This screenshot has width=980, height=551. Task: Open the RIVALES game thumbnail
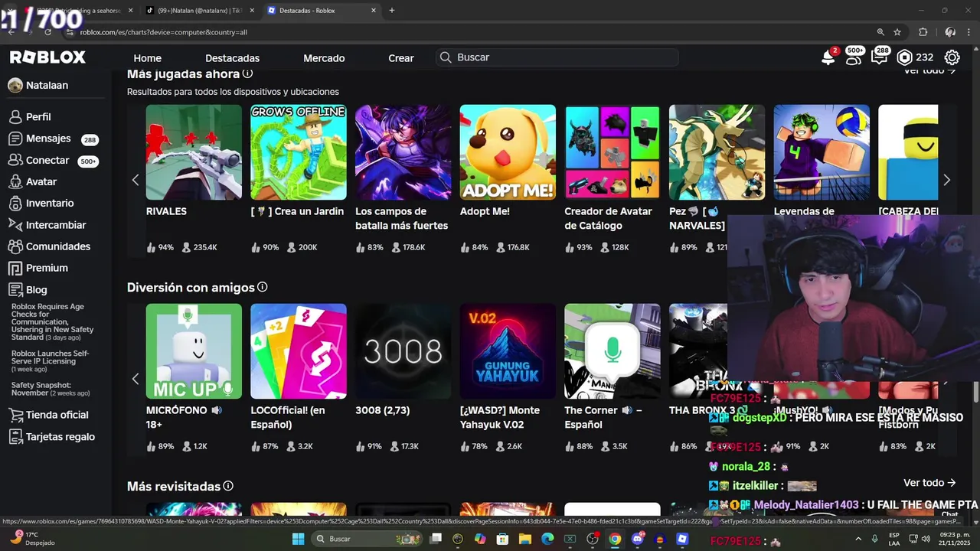click(194, 152)
